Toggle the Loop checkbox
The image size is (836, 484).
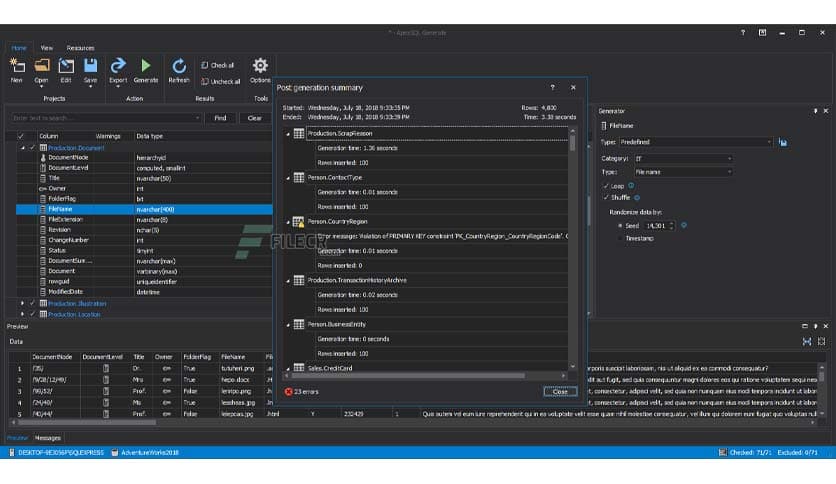click(x=606, y=186)
